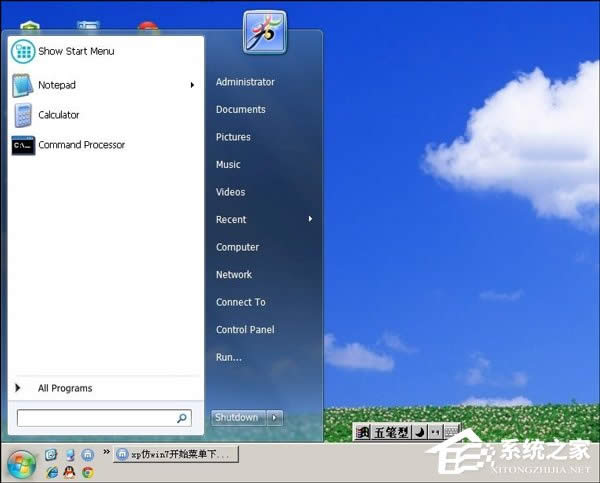Click the user account picture
The image size is (600, 483).
tap(264, 32)
